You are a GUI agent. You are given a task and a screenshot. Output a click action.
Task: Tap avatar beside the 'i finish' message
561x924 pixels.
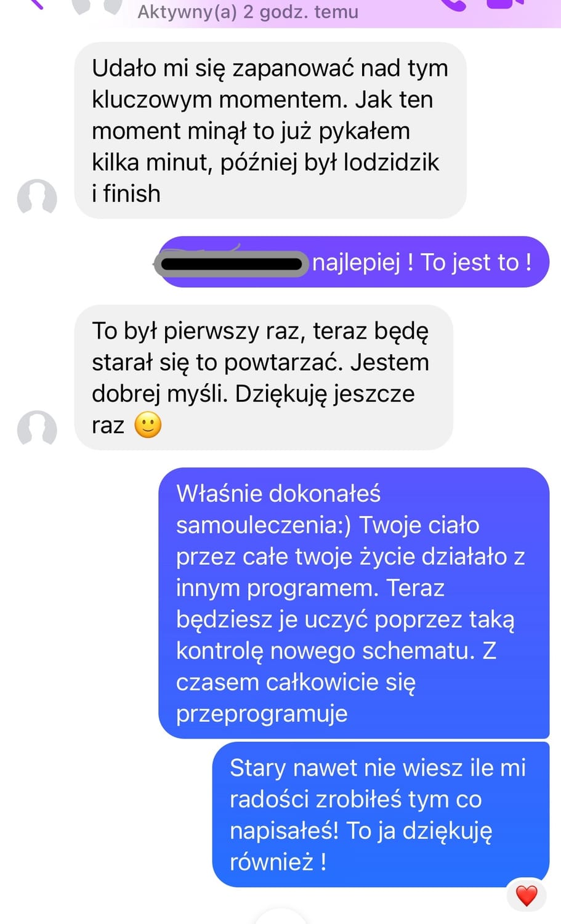coord(37,197)
